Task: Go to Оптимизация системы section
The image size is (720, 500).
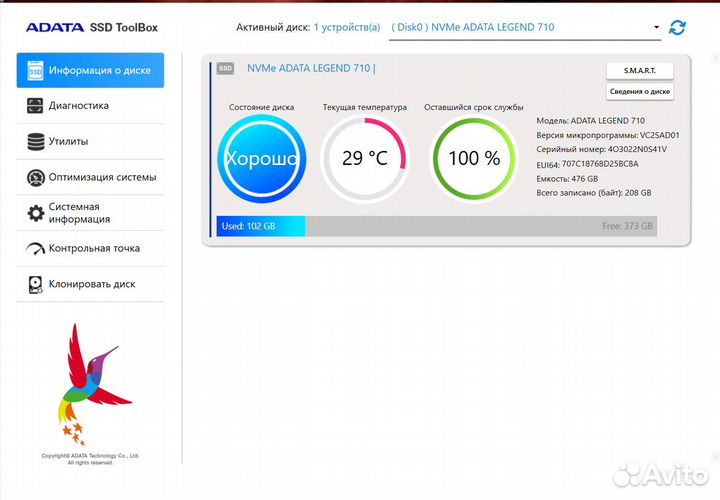Action: [102, 178]
